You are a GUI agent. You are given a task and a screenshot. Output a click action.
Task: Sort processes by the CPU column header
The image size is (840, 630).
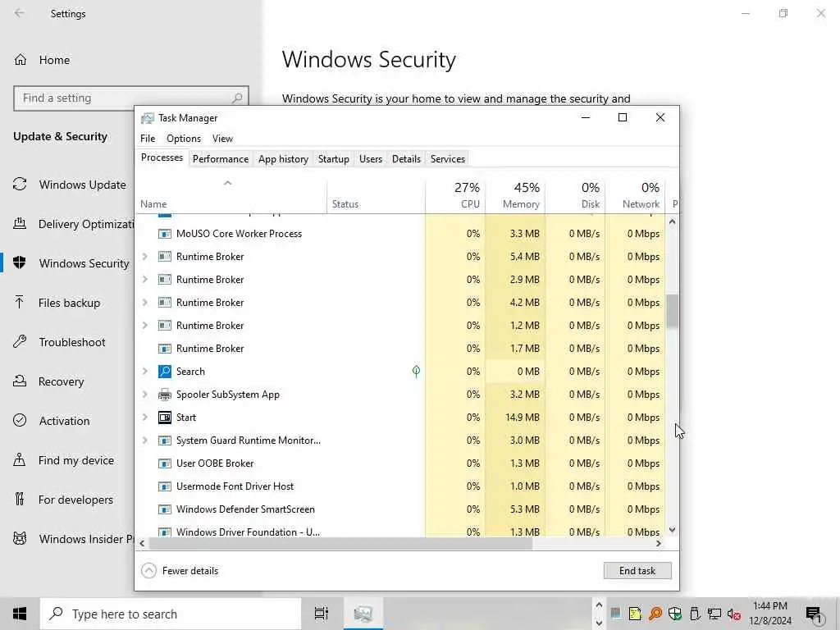tap(455, 195)
